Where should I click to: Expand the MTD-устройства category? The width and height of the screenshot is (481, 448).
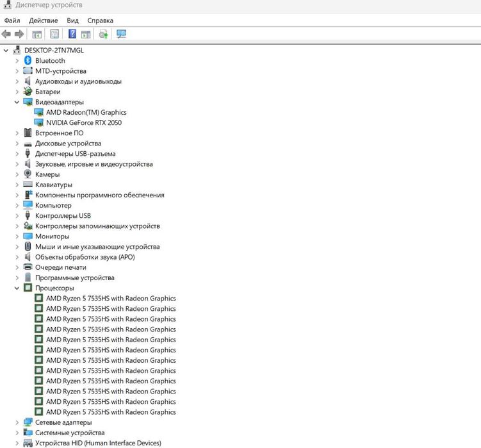[x=17, y=71]
